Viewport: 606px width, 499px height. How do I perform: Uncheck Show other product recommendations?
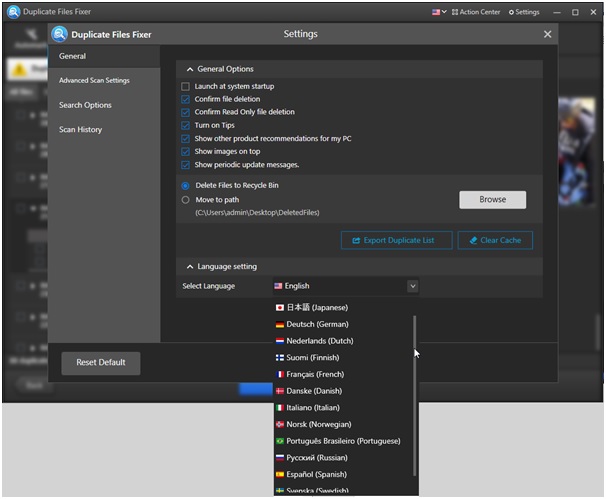coord(186,139)
